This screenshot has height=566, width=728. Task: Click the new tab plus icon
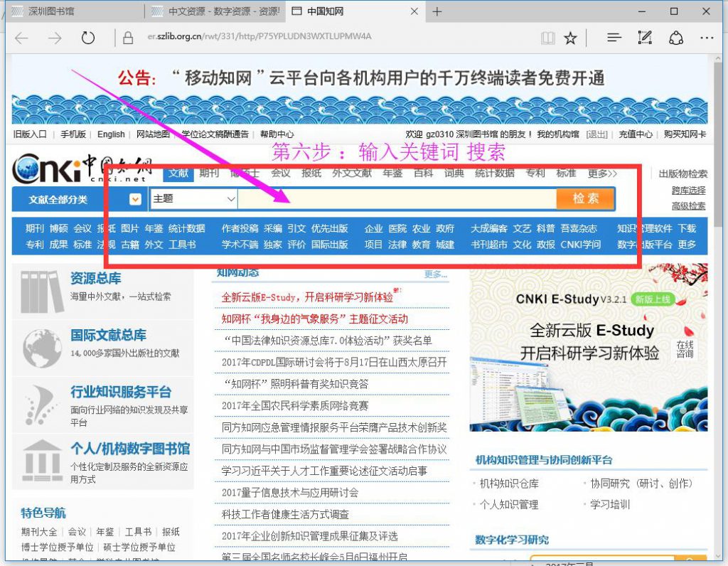(437, 11)
